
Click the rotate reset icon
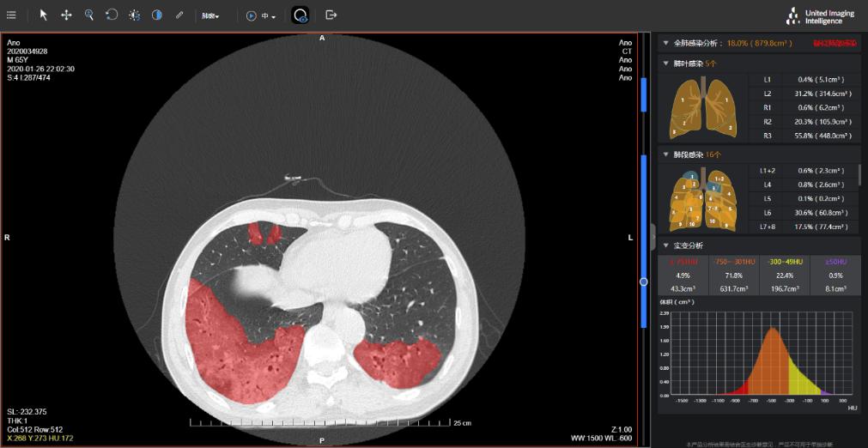[112, 15]
